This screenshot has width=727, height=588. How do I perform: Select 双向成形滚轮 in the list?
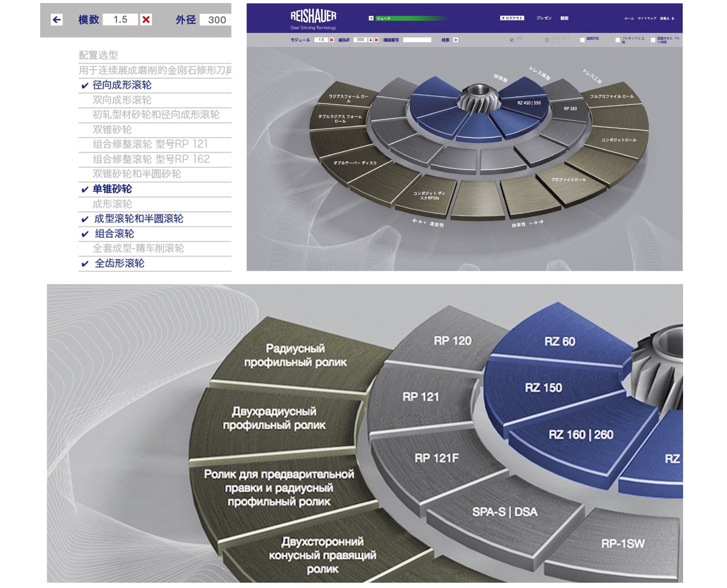click(x=155, y=100)
